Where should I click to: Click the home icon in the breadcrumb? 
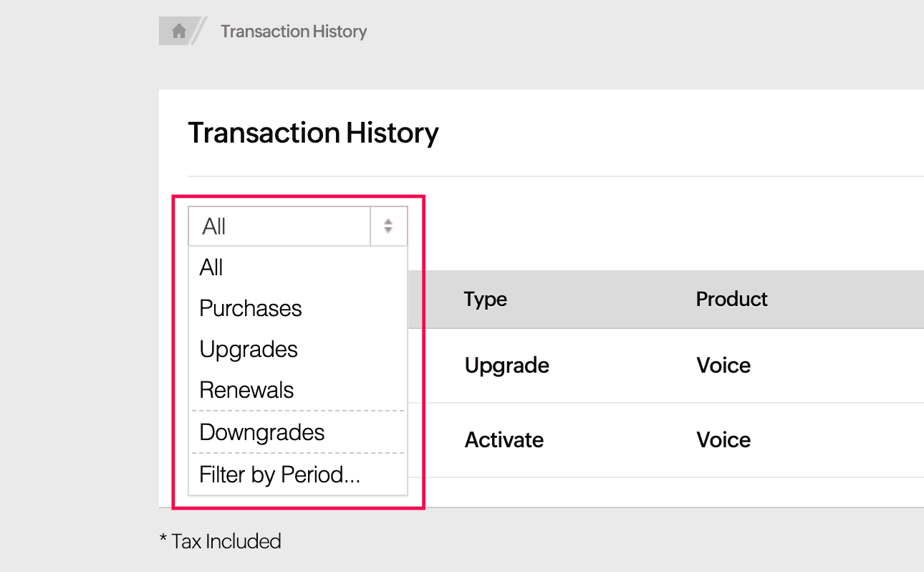[178, 32]
